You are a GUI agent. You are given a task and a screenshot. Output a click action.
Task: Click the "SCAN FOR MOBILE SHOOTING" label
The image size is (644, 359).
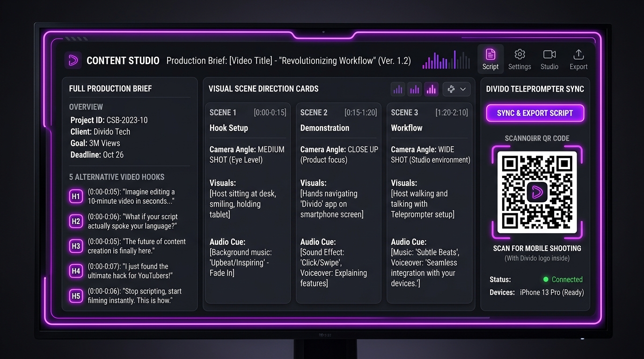tap(537, 248)
